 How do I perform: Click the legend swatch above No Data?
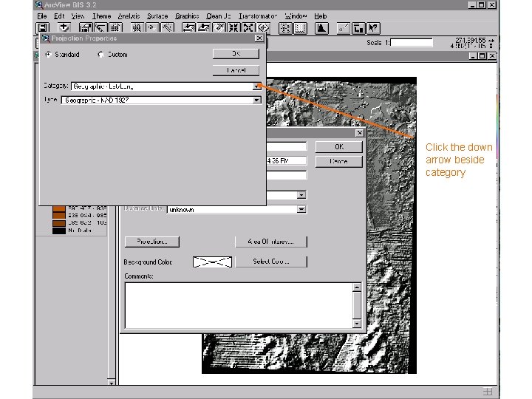58,223
